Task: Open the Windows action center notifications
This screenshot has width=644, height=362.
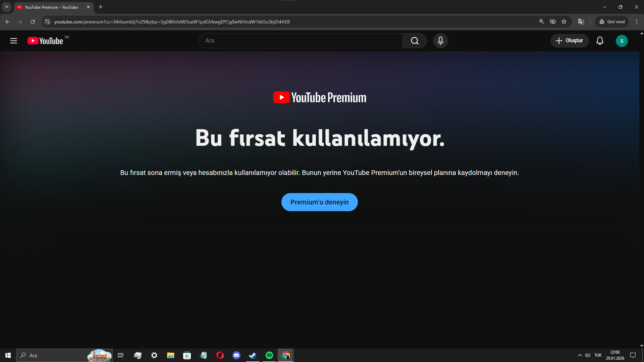Action: (633, 355)
